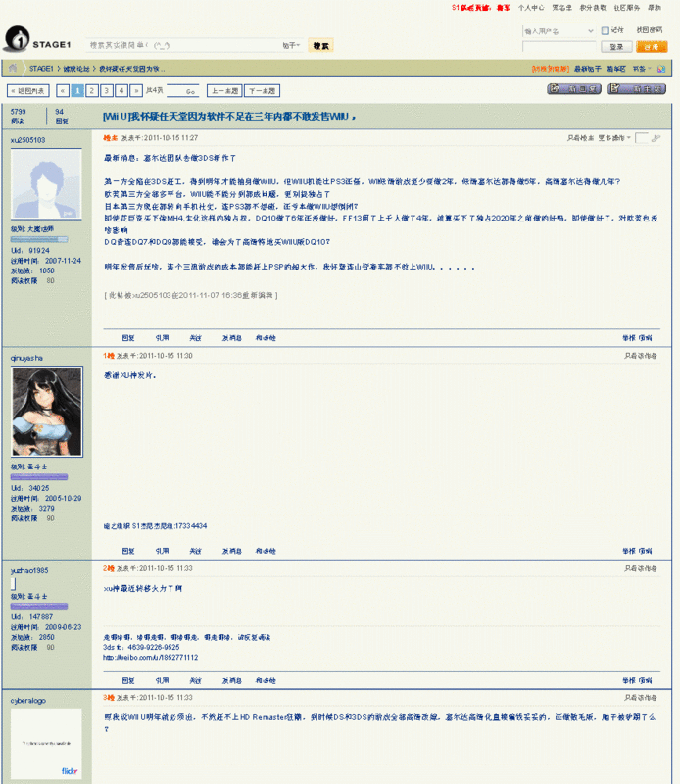
Task: Click the search text field
Action: tap(183, 45)
